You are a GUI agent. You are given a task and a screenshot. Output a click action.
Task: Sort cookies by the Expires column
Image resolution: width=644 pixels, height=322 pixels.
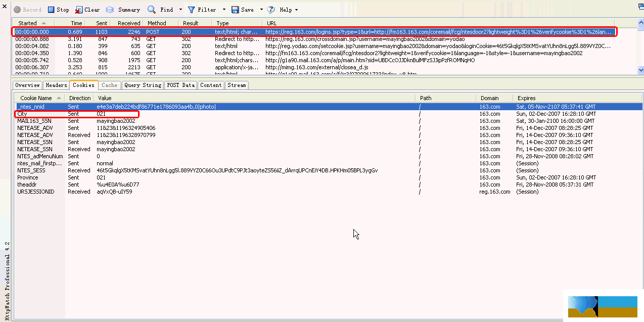[577, 98]
